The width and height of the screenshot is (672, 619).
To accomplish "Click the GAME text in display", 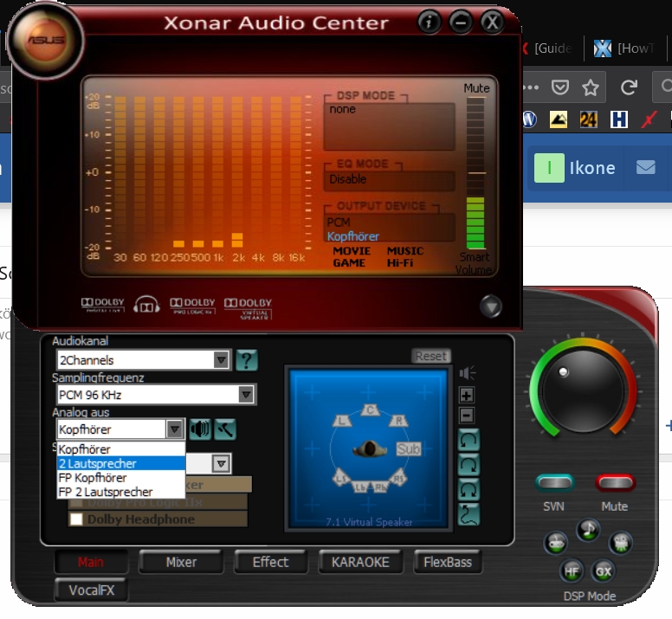I will [x=349, y=263].
